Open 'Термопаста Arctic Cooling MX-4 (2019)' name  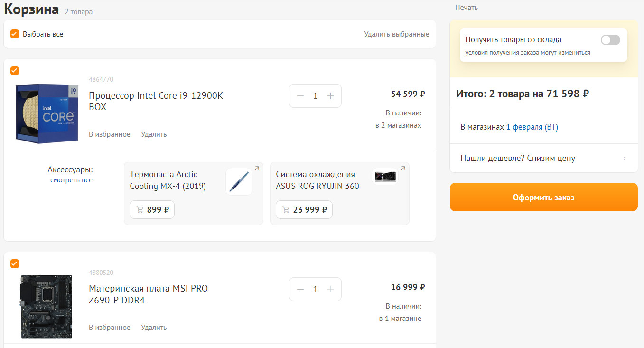tap(168, 180)
